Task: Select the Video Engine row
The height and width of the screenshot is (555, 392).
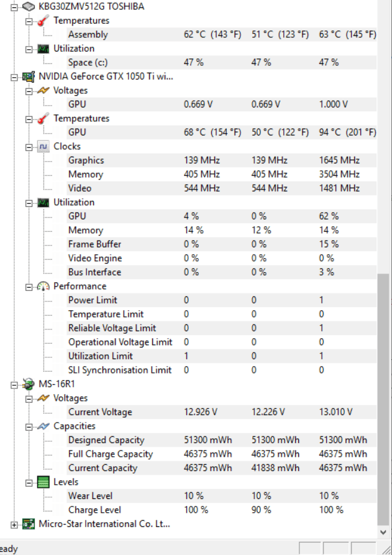Action: (x=222, y=259)
